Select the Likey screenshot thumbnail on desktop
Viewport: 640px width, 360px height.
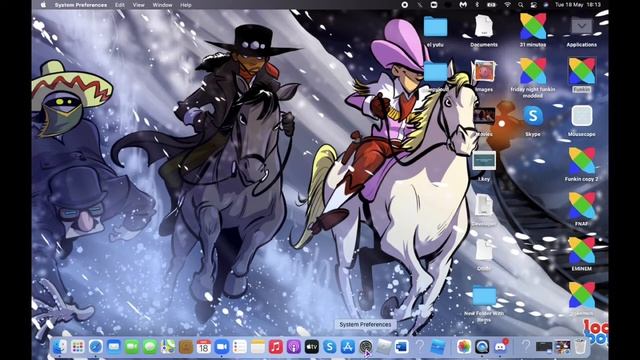[484, 160]
